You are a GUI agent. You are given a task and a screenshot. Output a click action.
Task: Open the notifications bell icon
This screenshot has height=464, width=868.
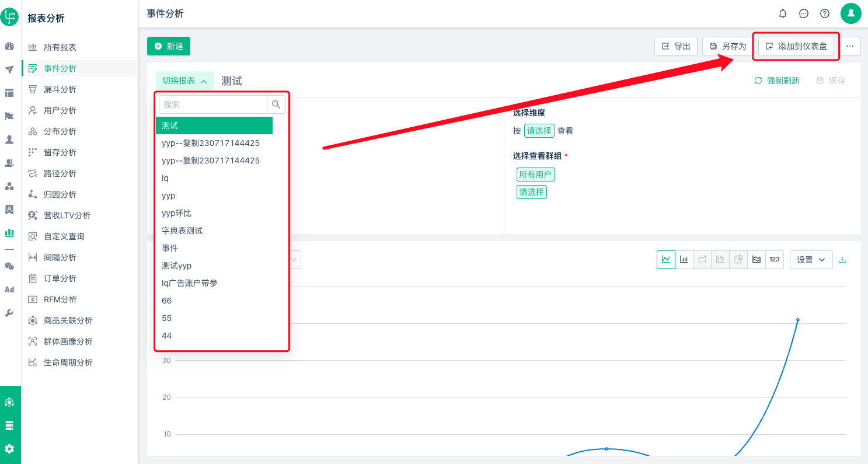783,13
